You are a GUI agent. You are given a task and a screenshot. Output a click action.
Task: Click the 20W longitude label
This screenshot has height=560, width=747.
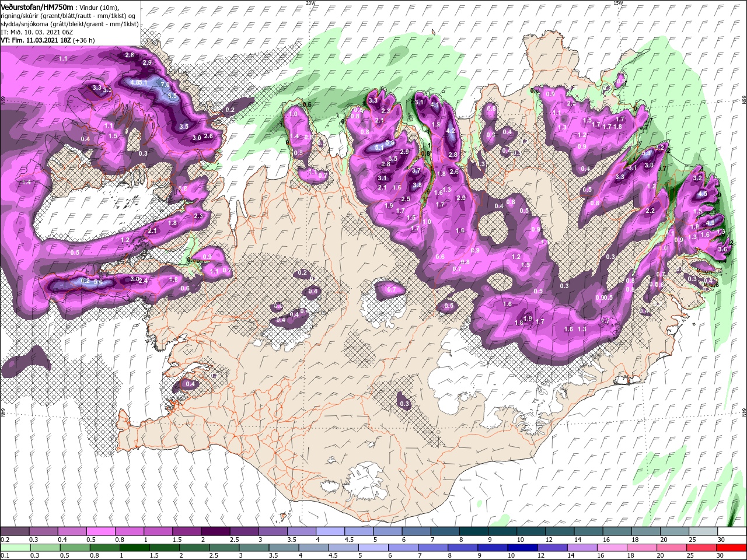click(x=310, y=3)
